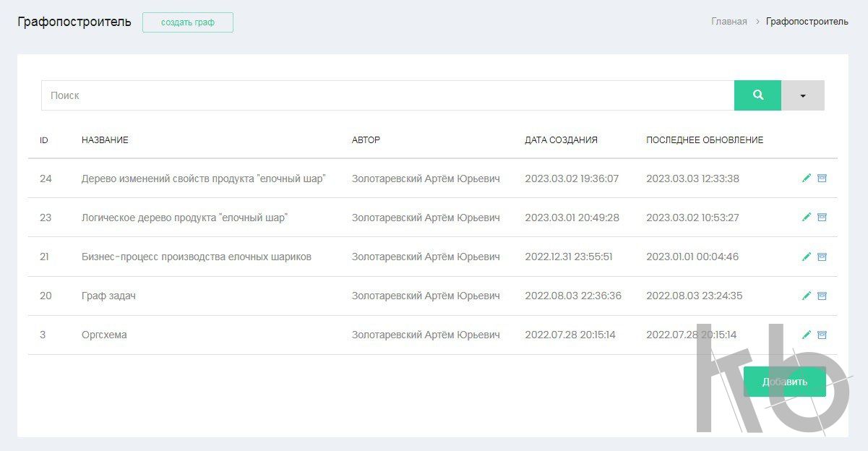Focus the "Поиск" search field
Image resolution: width=868 pixels, height=451 pixels.
tap(387, 95)
